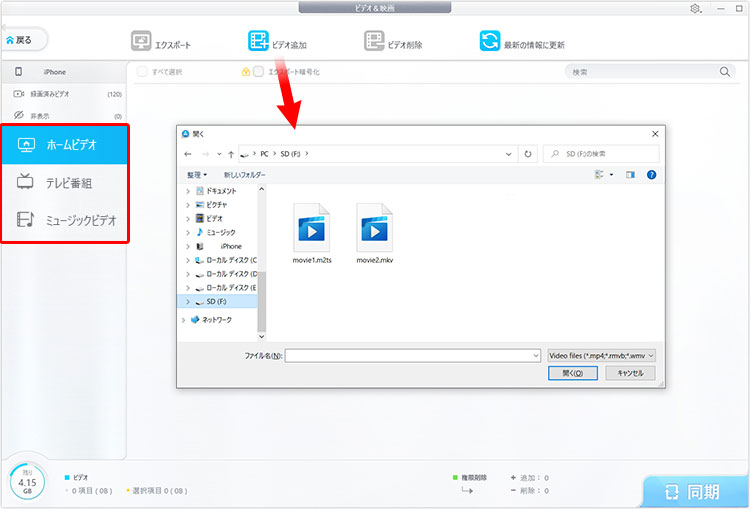Screen dimensions: 750x509
Task: Open the 整理 organize dropdown
Action: coord(197,175)
